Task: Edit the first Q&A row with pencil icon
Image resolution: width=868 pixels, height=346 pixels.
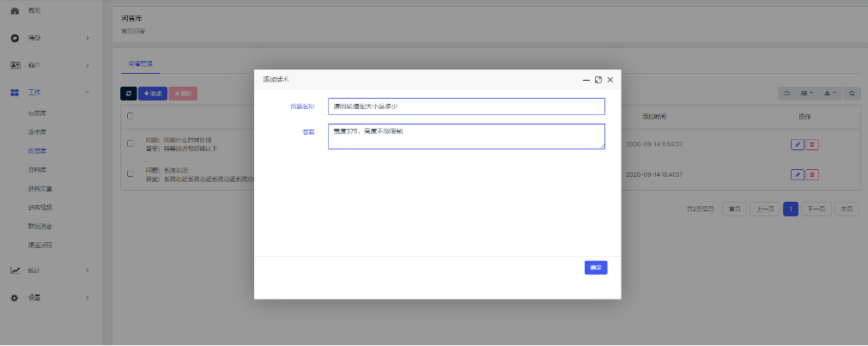Action: coord(797,144)
